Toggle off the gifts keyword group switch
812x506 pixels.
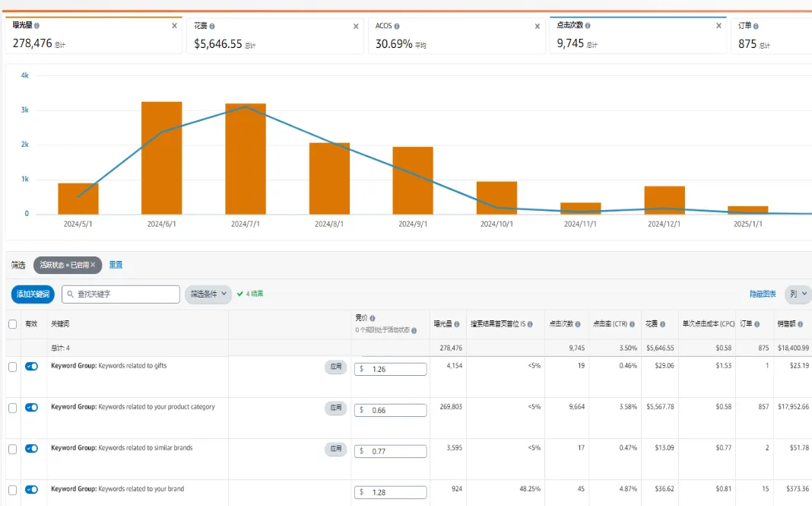(31, 366)
